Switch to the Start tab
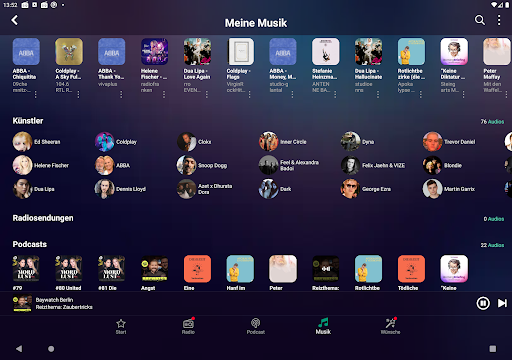This screenshot has width=512, height=360. coord(121,326)
